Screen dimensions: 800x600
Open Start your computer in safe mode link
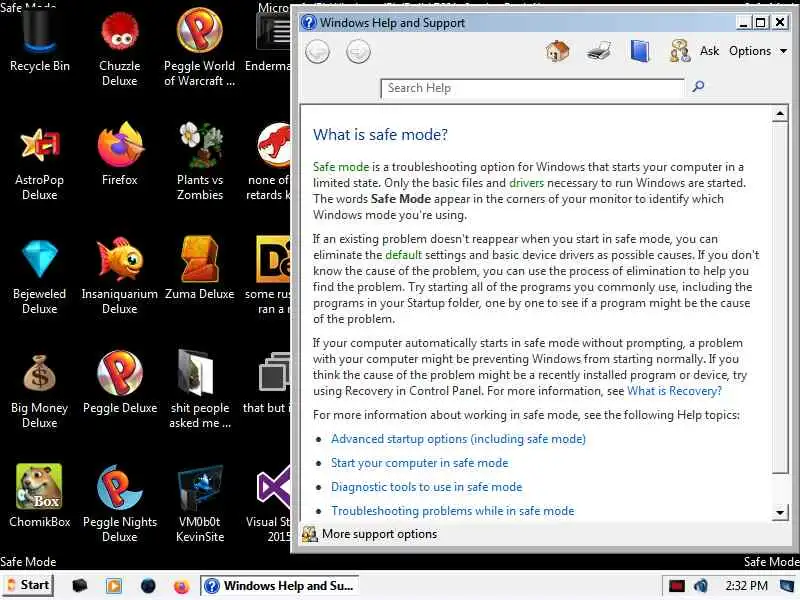pyautogui.click(x=419, y=463)
